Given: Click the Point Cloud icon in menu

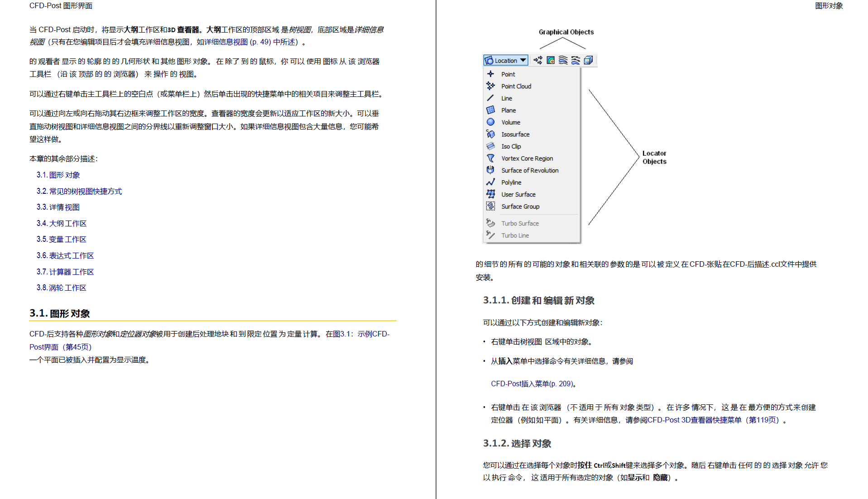Looking at the screenshot, I should pyautogui.click(x=490, y=86).
